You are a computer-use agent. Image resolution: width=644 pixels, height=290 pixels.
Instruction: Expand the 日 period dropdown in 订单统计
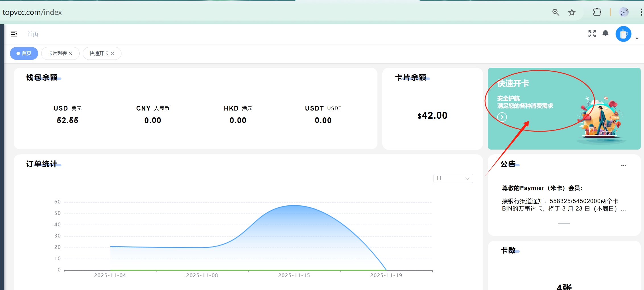point(453,178)
